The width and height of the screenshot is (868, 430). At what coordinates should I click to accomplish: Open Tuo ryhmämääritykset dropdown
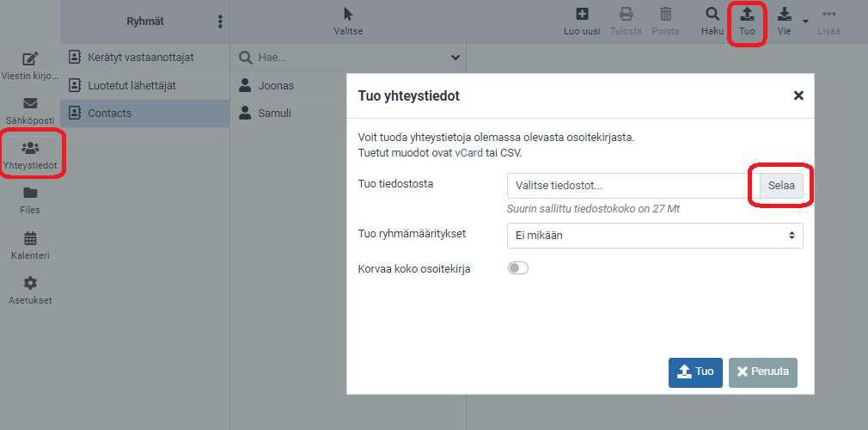(655, 236)
